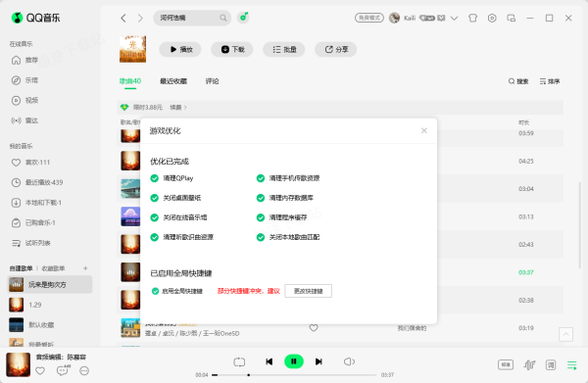
Task: Click the search magnifier in search box
Action: [x=223, y=18]
